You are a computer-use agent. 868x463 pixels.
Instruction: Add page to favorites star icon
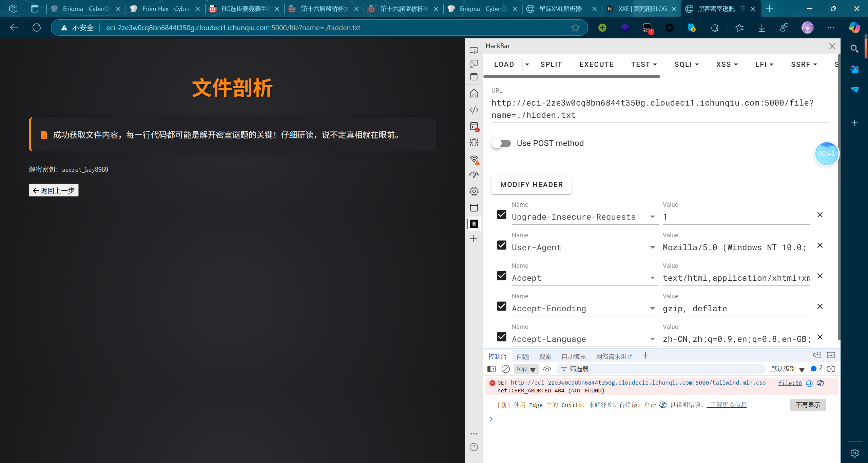575,27
